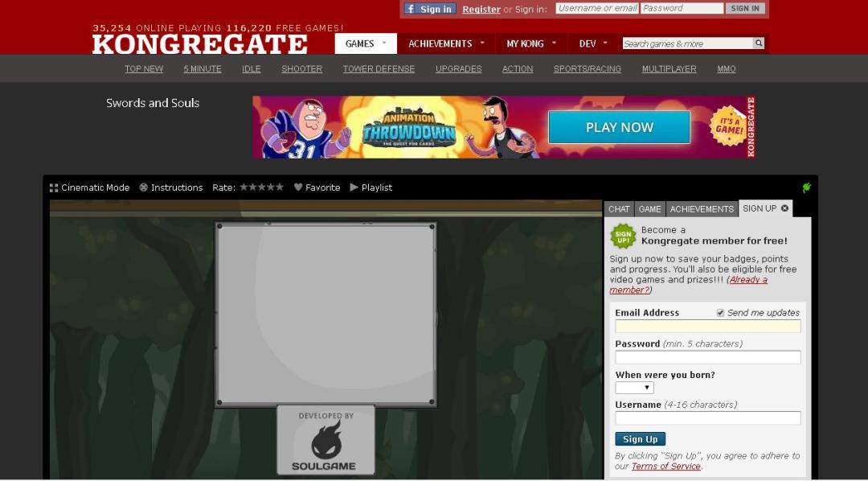Click the gray game loading panel
The width and height of the screenshot is (868, 481).
tap(325, 314)
